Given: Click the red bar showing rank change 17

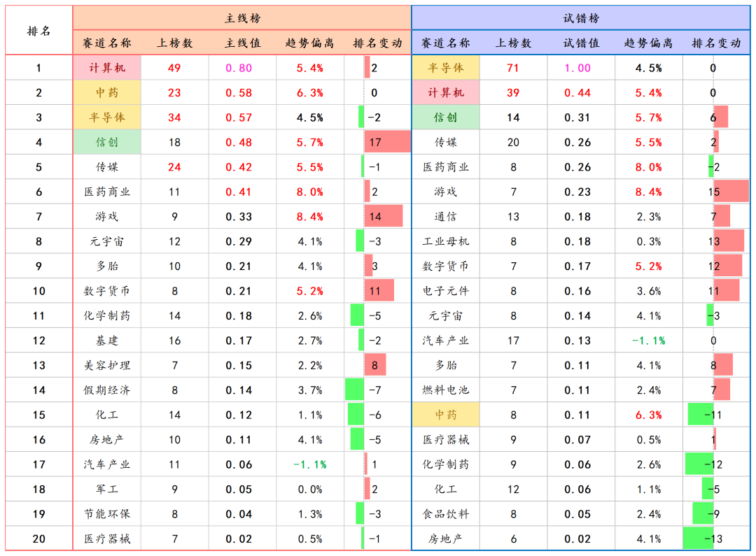Looking at the screenshot, I should (386, 143).
